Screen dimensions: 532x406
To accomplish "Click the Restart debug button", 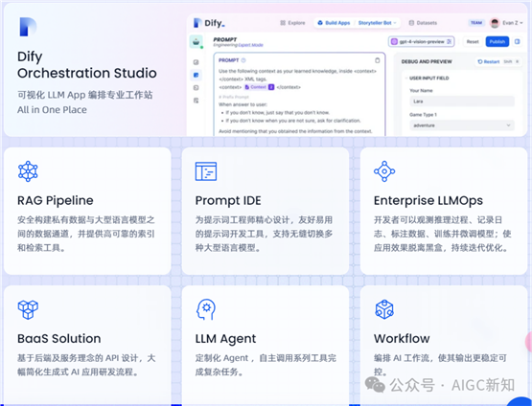I will tap(489, 61).
